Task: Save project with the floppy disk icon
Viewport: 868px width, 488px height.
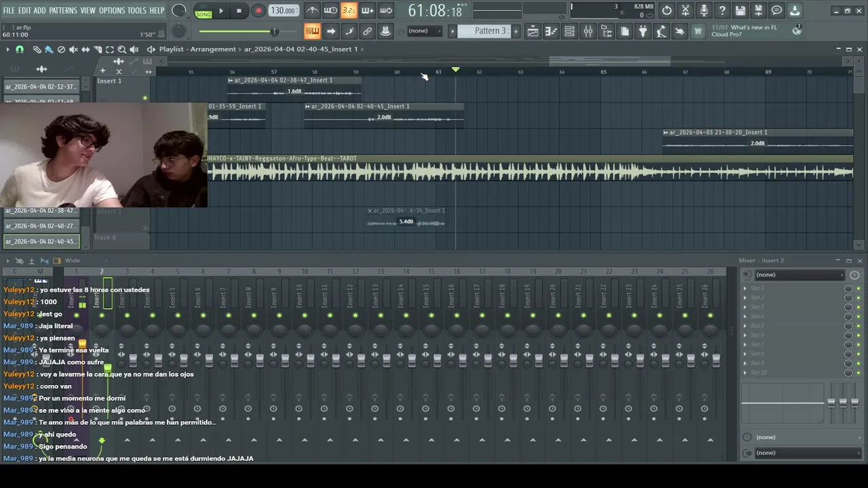Action: (741, 10)
